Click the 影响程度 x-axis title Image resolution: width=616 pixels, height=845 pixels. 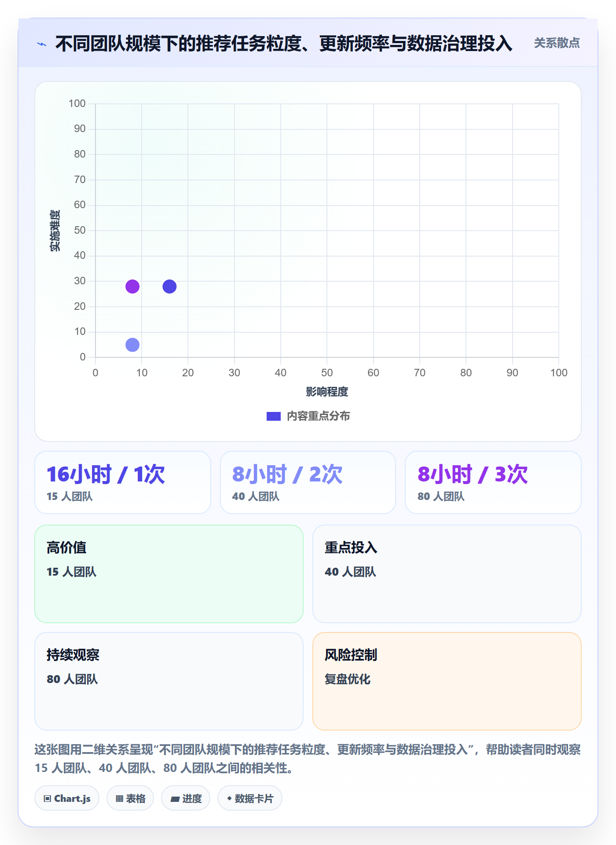pyautogui.click(x=327, y=392)
